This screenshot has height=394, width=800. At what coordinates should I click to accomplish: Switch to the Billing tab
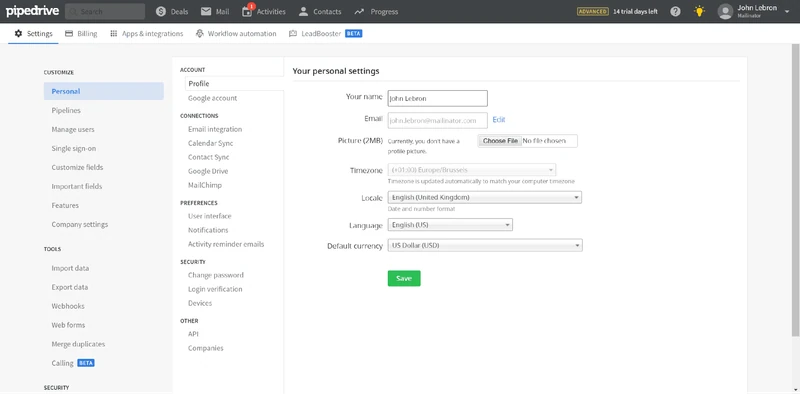pyautogui.click(x=81, y=34)
